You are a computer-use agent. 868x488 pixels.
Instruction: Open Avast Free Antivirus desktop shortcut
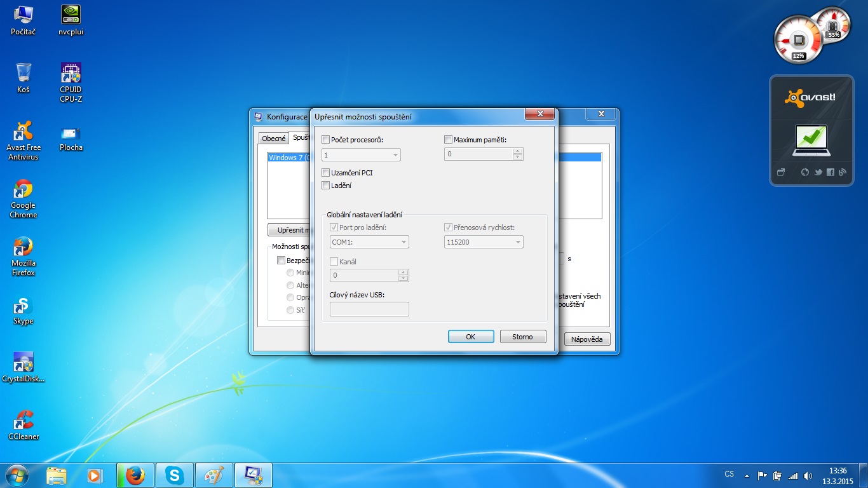24,133
